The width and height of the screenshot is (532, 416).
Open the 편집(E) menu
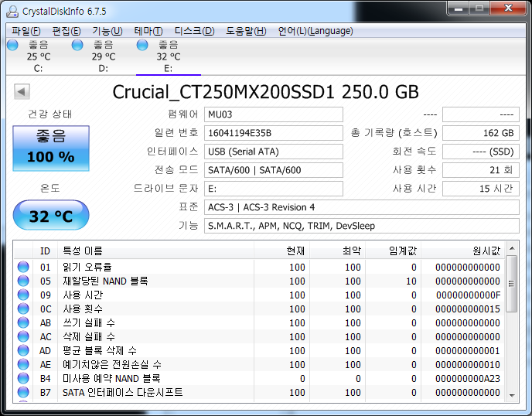point(66,31)
